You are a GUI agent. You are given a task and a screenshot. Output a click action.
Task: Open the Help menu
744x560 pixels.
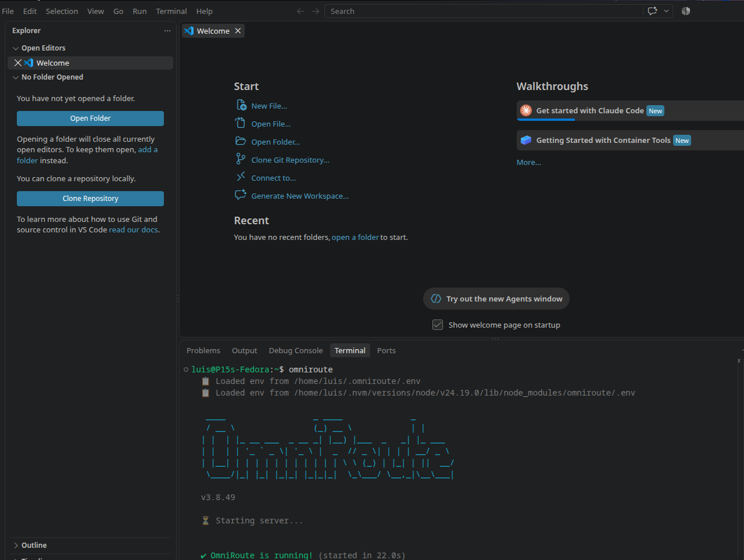(x=205, y=11)
